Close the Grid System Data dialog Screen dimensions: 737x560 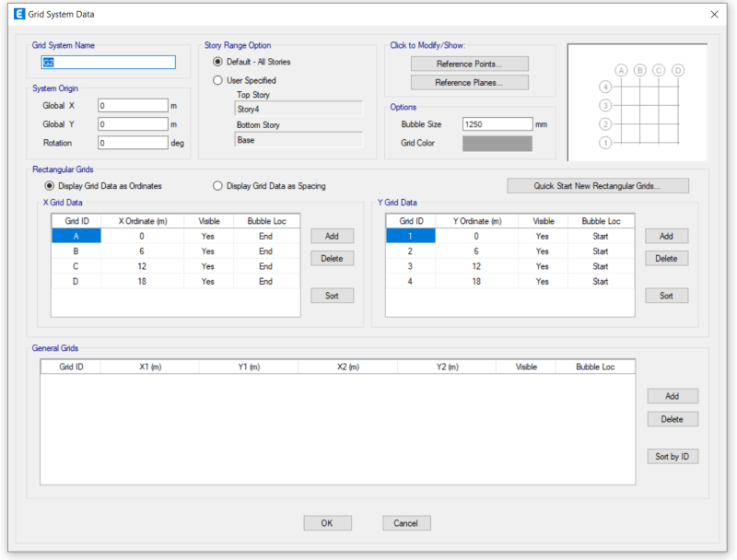point(714,15)
